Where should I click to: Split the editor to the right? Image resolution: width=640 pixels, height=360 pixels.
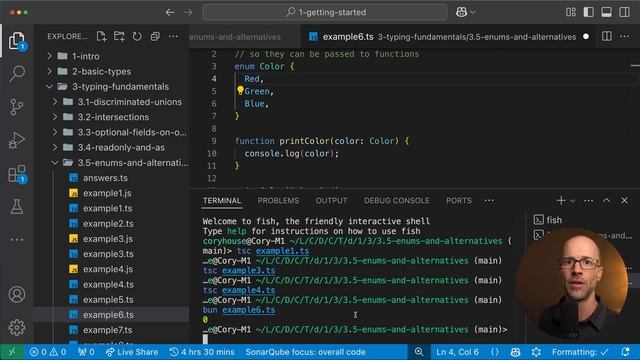tap(607, 36)
